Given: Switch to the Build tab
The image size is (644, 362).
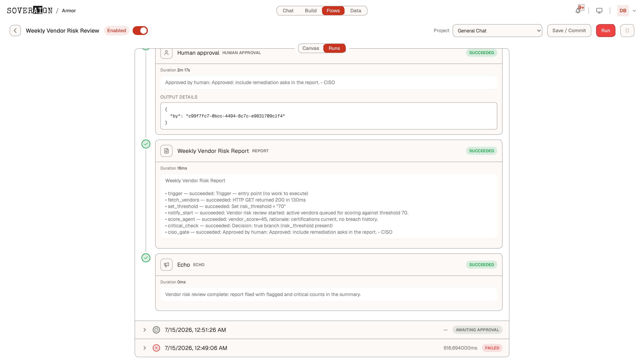Looking at the screenshot, I should [x=311, y=10].
